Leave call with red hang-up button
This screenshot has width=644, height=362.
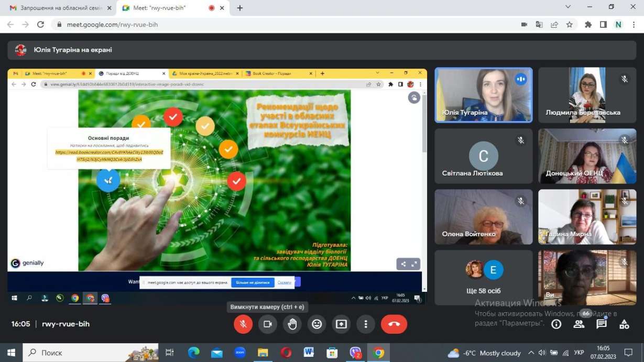(394, 324)
